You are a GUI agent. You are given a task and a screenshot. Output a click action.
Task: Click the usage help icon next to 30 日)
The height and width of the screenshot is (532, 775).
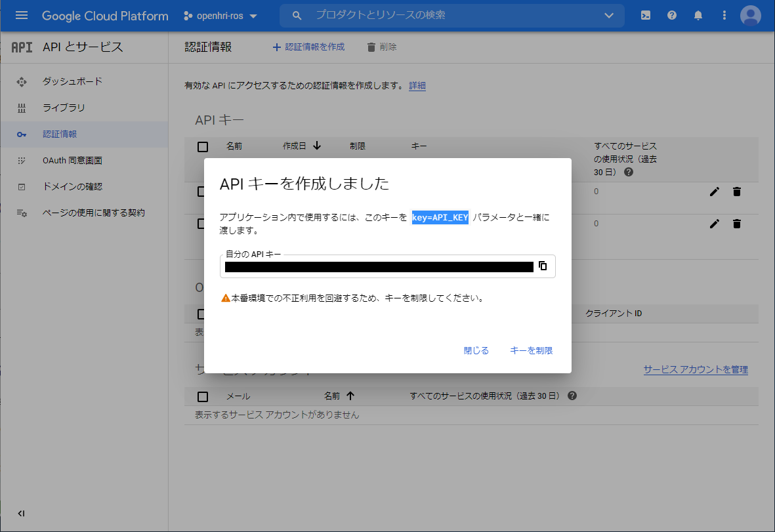click(628, 172)
